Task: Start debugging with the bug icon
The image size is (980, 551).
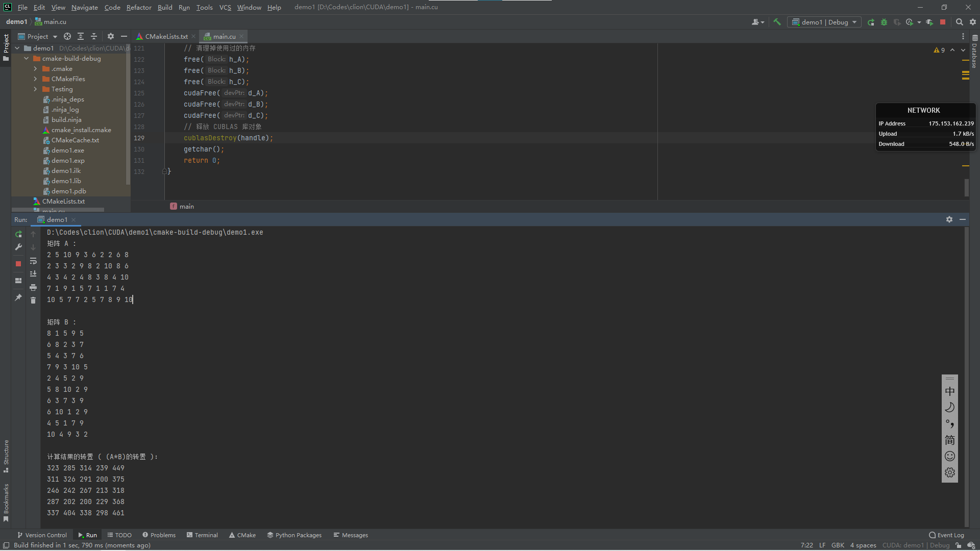Action: click(884, 22)
